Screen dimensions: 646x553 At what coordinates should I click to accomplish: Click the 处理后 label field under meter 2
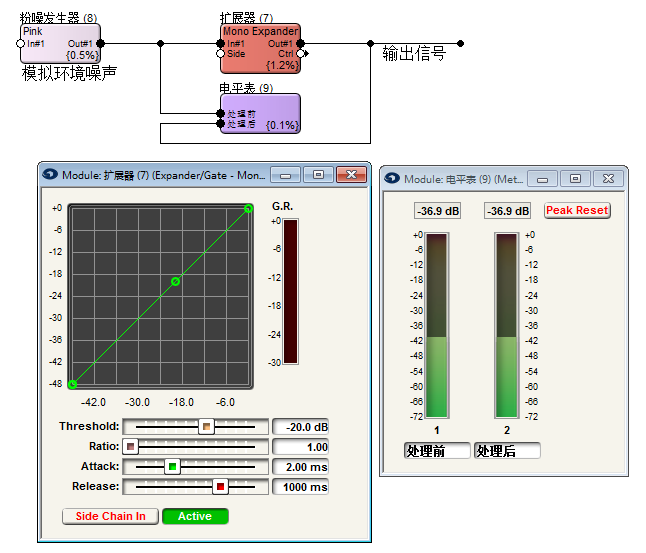coord(507,450)
